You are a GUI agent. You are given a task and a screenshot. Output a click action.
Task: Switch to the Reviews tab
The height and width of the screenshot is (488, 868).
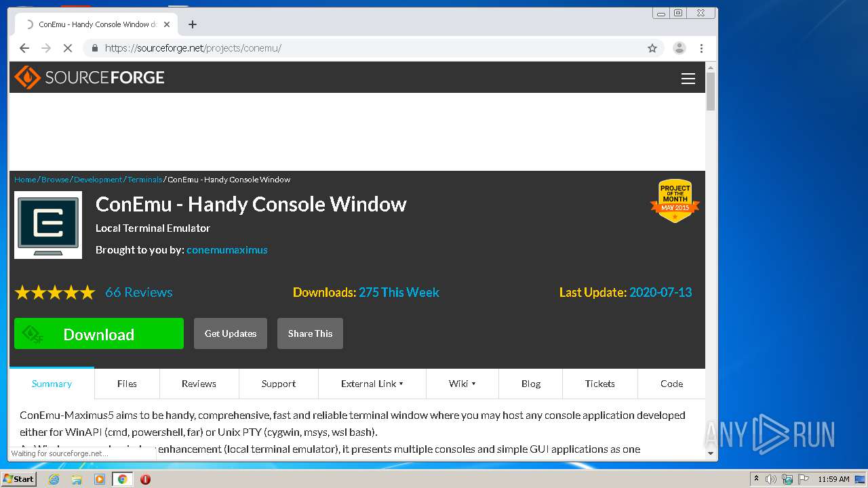click(x=199, y=384)
